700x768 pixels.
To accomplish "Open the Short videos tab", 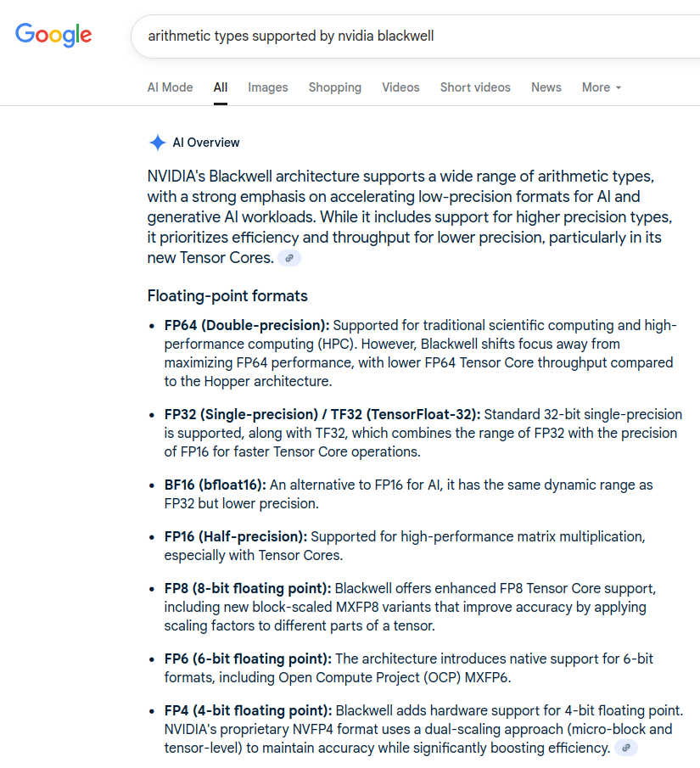I will (475, 87).
